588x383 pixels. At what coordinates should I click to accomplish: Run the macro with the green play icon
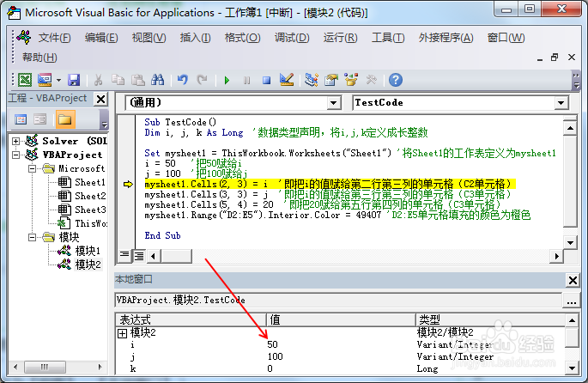click(227, 80)
